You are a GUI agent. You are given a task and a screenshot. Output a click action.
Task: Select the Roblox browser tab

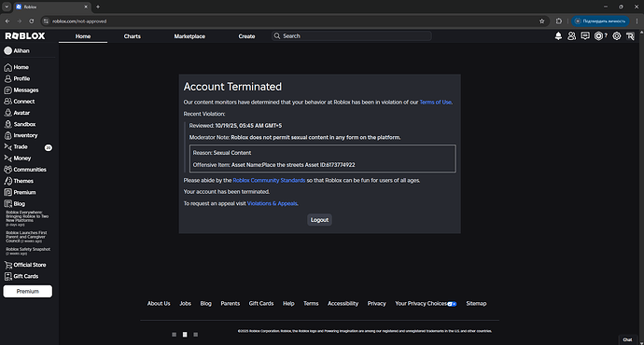tap(52, 7)
